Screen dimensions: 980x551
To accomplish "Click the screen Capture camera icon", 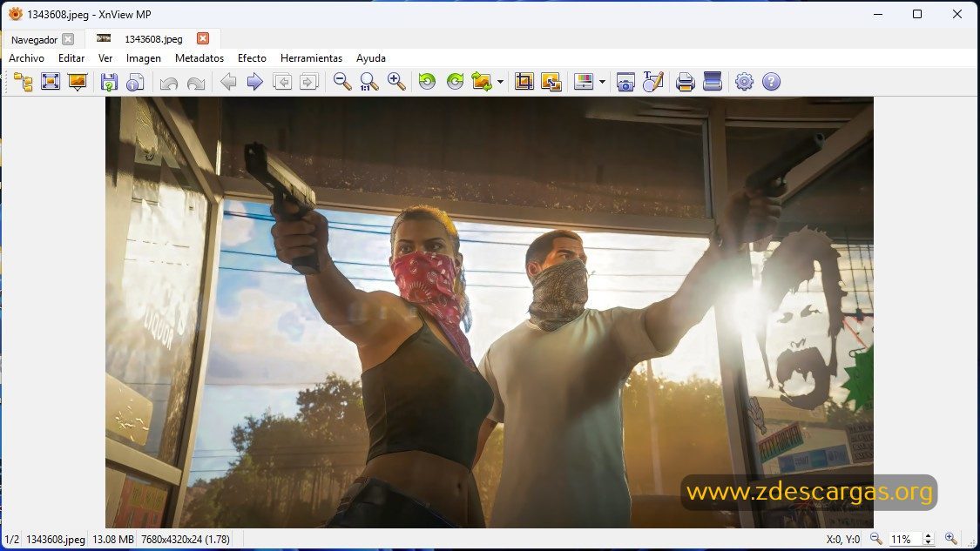I will tap(625, 82).
